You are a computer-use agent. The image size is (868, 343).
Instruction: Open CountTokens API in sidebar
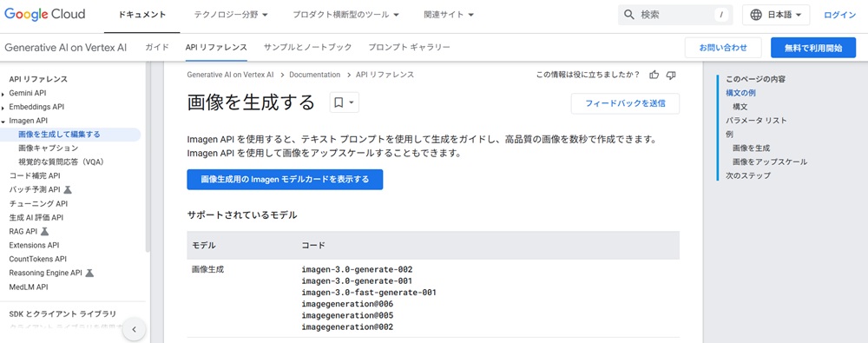tap(37, 259)
